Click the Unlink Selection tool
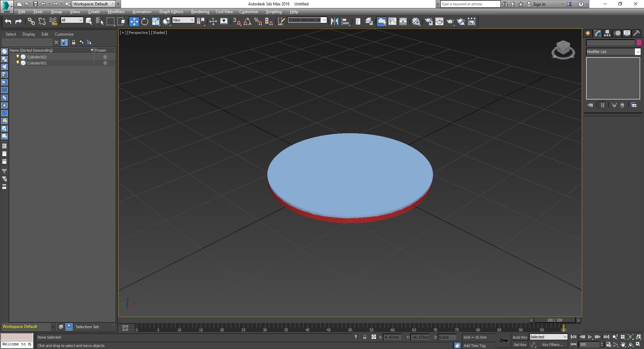 (42, 21)
